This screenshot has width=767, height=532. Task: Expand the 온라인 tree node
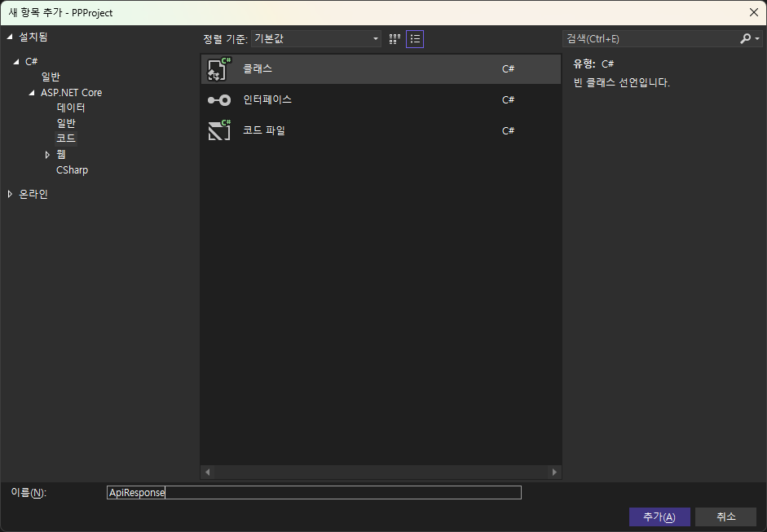pyautogui.click(x=10, y=194)
